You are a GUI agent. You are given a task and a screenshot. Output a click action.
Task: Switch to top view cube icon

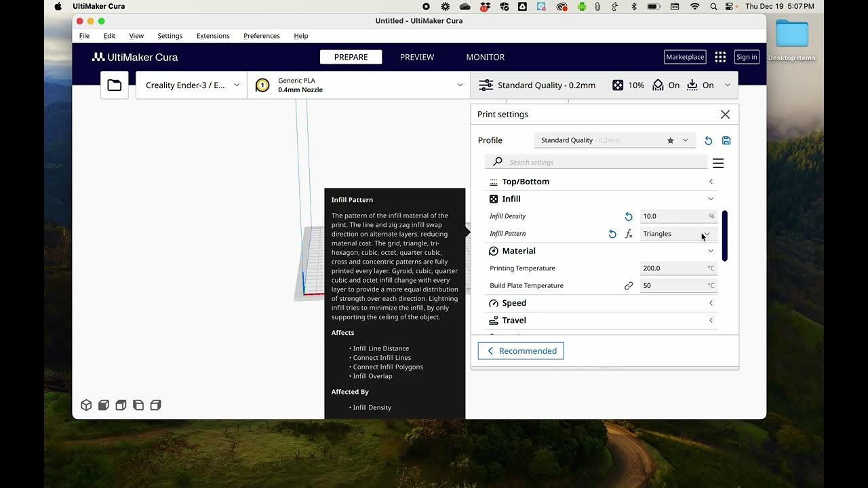(121, 405)
